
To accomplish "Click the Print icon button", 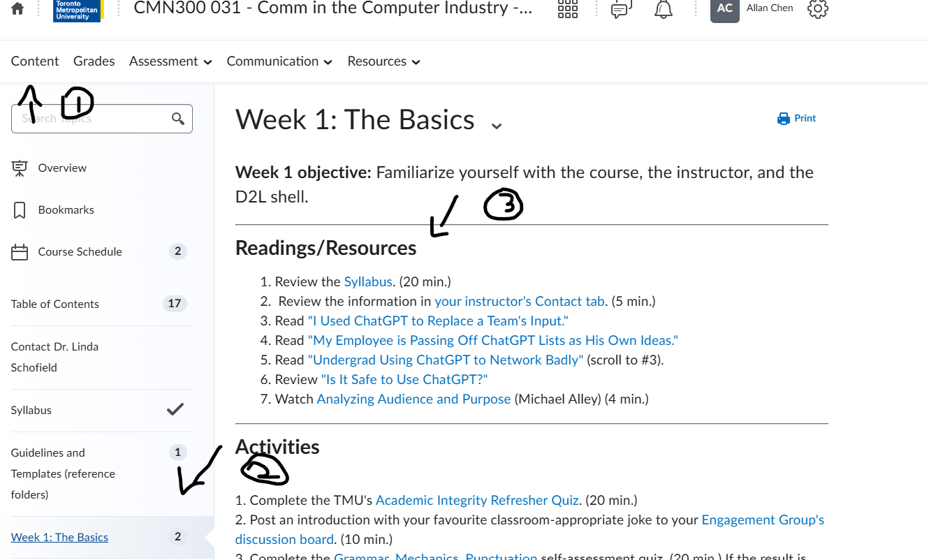I will (796, 119).
